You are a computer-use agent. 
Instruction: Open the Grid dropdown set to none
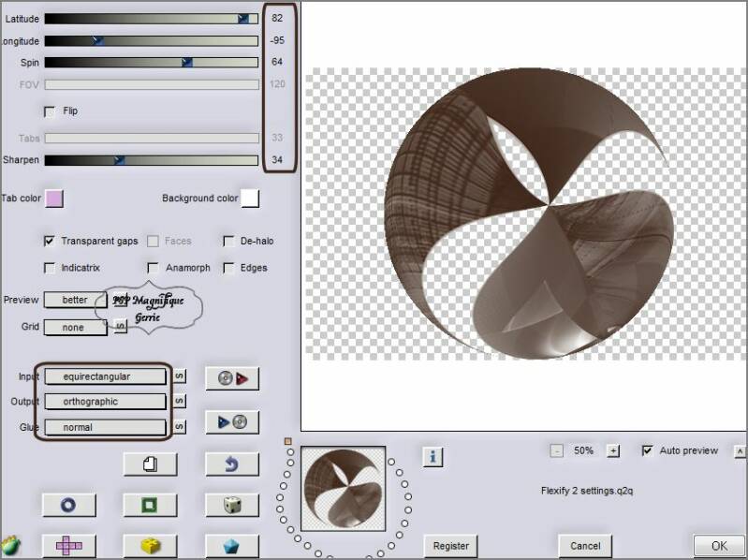(76, 327)
